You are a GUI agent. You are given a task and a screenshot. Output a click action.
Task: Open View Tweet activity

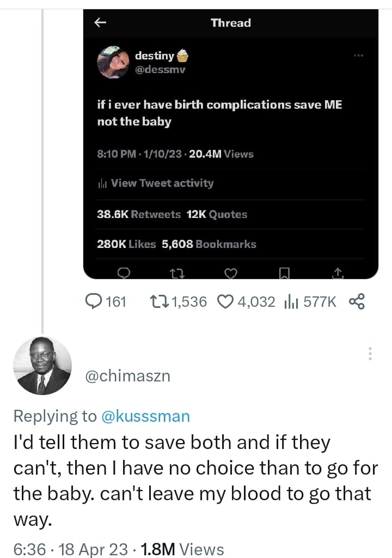point(162,183)
